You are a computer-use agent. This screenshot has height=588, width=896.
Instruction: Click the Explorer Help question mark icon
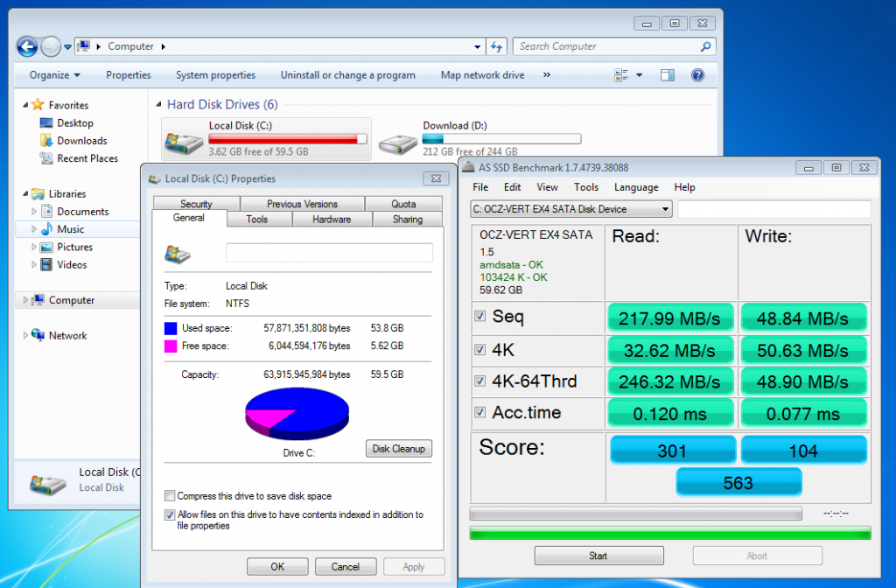pos(697,75)
